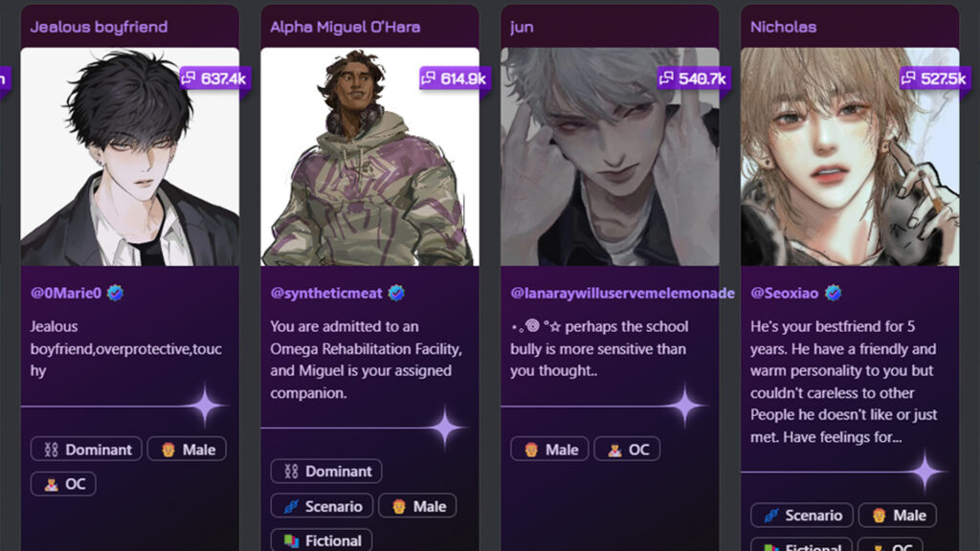The height and width of the screenshot is (551, 980).
Task: Select Male tag on Jealous boyfriend card
Action: [x=187, y=450]
